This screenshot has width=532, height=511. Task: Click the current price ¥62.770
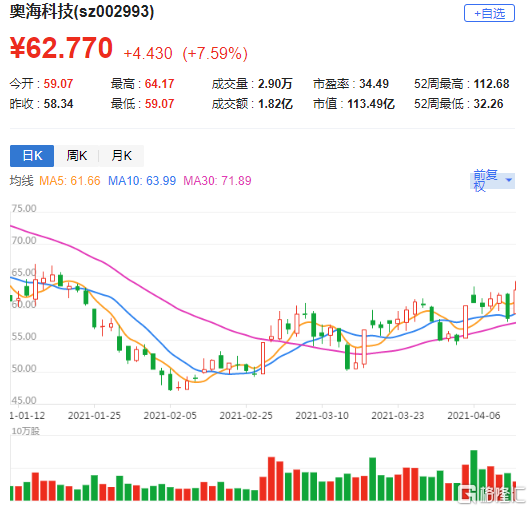pyautogui.click(x=61, y=48)
